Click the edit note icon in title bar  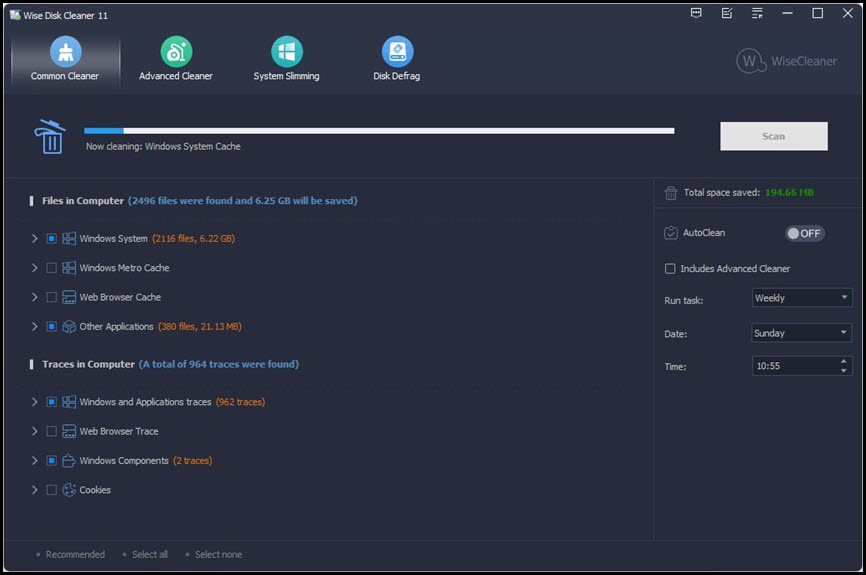727,13
